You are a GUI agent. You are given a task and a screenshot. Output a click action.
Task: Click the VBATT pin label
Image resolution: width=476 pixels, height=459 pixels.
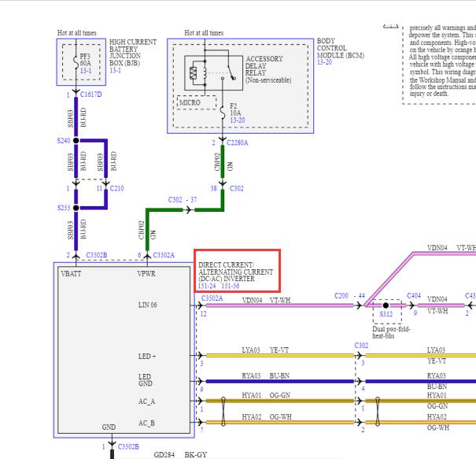71,274
